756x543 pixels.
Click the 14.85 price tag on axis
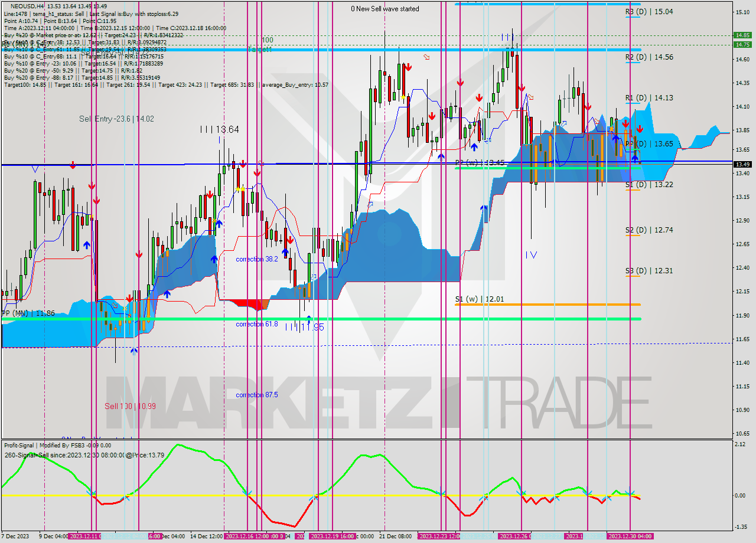742,35
